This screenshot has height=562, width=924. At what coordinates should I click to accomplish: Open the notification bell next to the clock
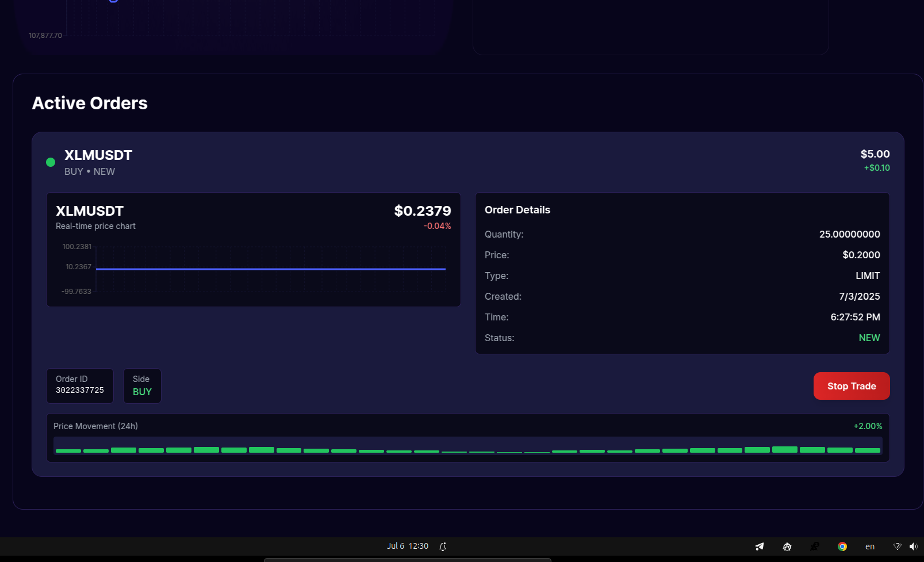coord(442,546)
